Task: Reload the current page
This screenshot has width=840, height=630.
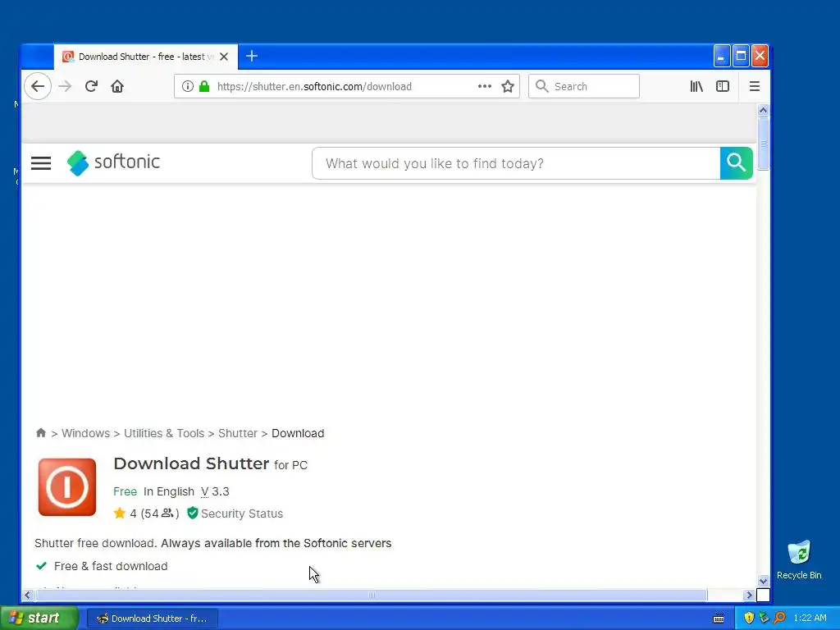Action: tap(91, 86)
